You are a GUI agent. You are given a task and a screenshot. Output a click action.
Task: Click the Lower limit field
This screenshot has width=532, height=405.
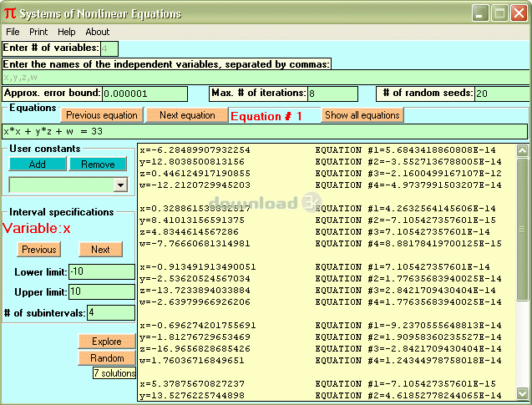(x=102, y=272)
